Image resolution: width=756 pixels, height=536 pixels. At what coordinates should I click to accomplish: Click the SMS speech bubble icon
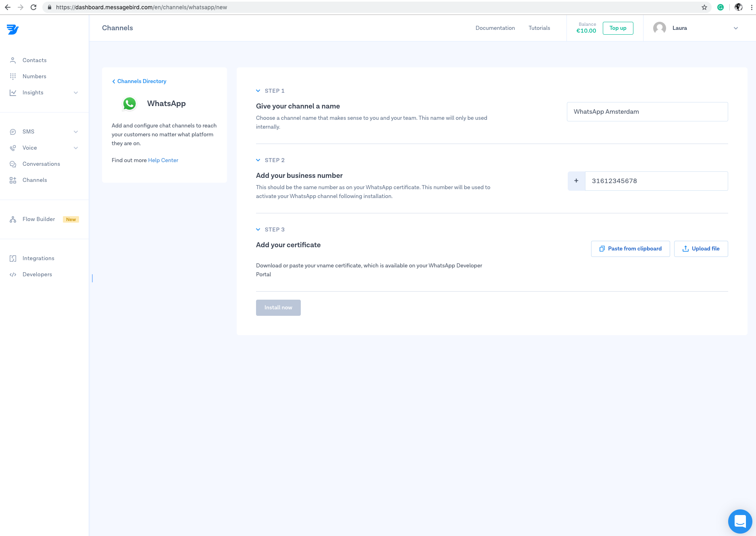13,131
